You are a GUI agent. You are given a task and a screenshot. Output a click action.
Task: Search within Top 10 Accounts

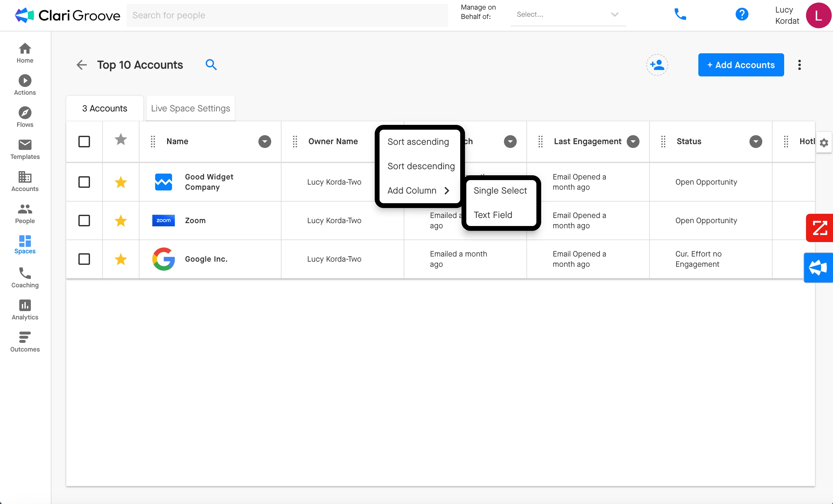pos(211,65)
